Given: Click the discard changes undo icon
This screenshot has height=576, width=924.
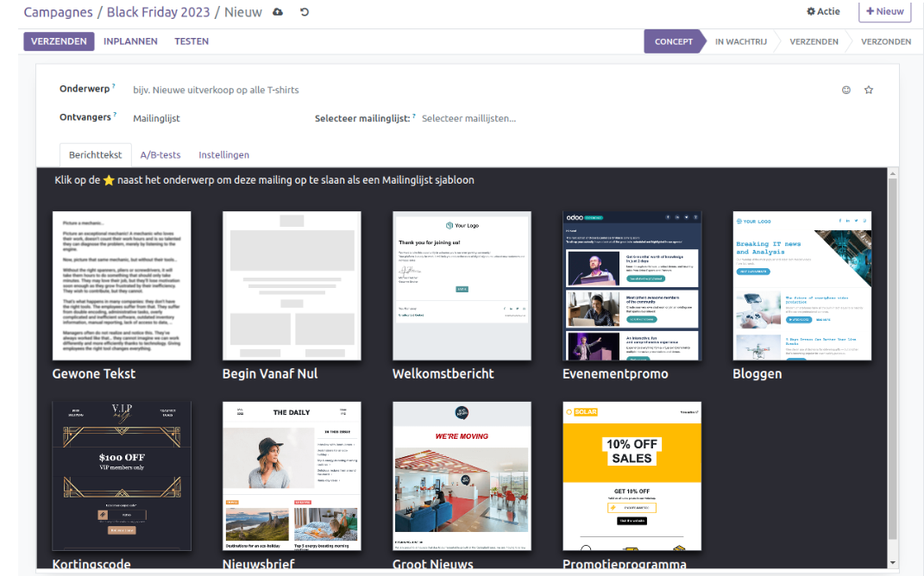Looking at the screenshot, I should 304,12.
